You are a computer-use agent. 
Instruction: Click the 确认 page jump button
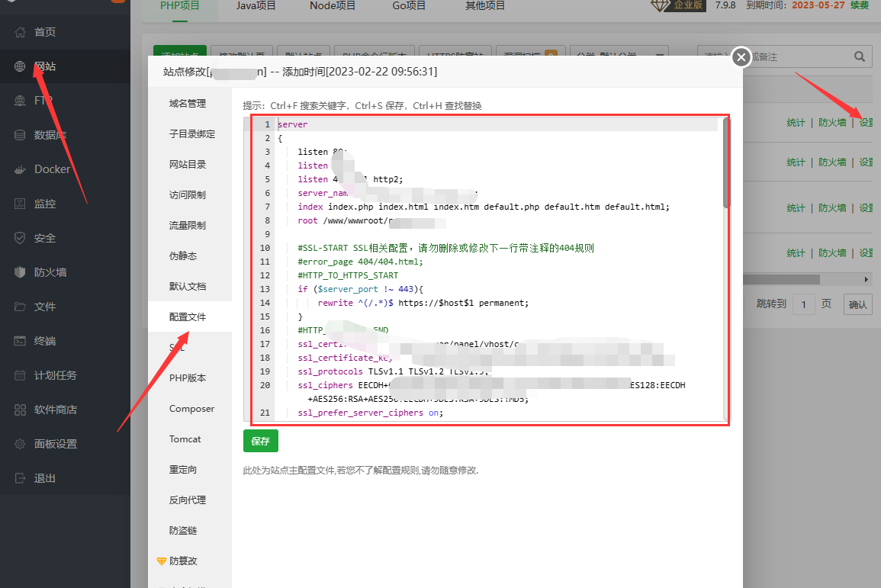[857, 304]
